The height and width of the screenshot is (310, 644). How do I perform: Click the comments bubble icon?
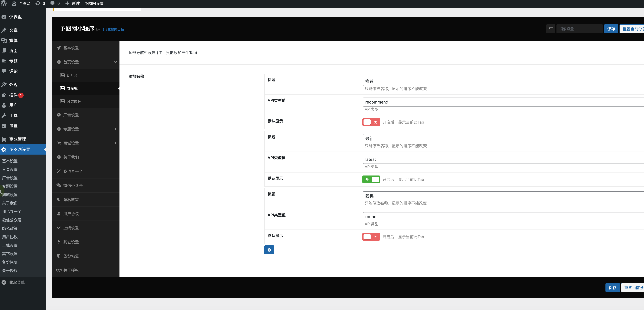coord(53,3)
